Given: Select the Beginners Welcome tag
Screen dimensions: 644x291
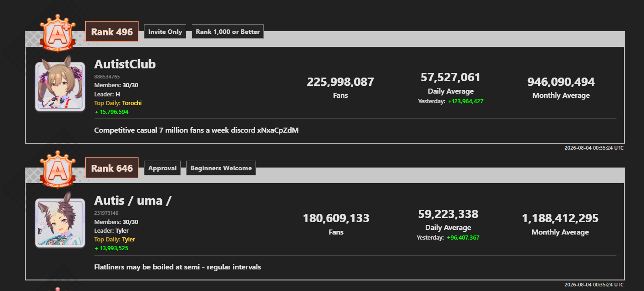Looking at the screenshot, I should click(x=221, y=168).
